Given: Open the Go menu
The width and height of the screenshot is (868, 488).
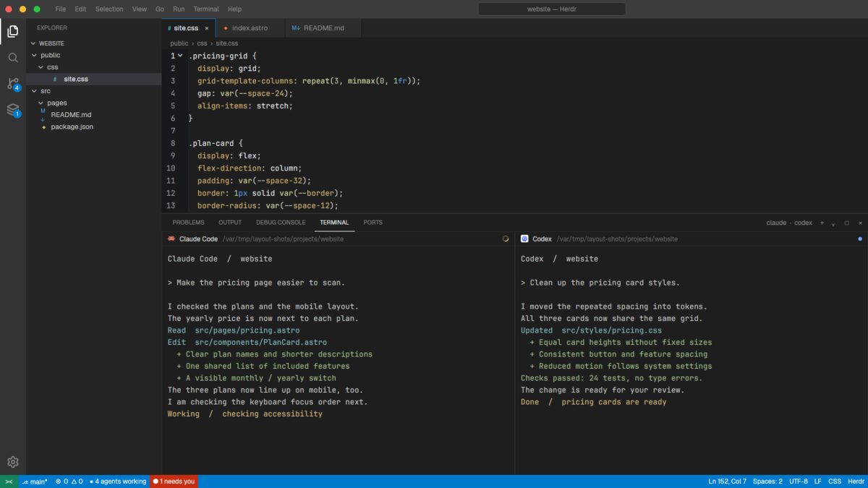Looking at the screenshot, I should (x=160, y=9).
